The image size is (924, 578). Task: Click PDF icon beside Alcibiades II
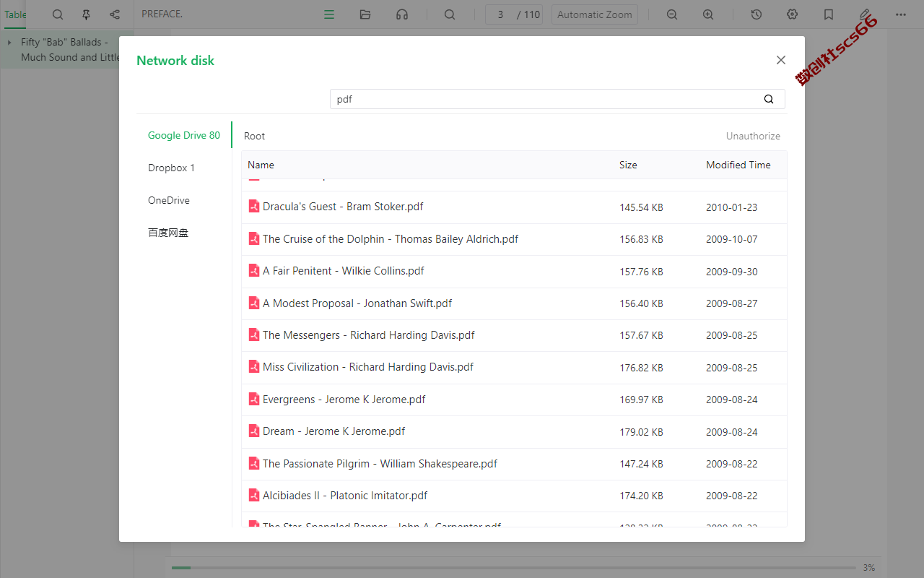pos(253,495)
